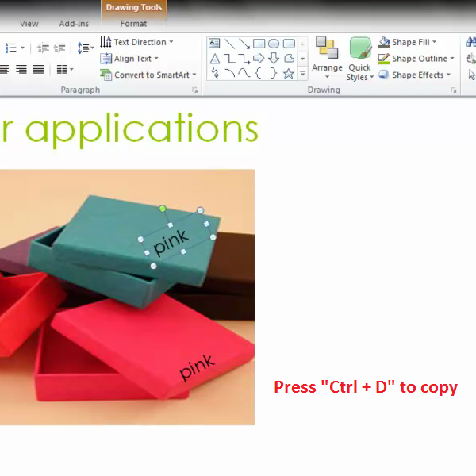Open the line spacing dropdown
This screenshot has width=476, height=476.
tap(86, 48)
